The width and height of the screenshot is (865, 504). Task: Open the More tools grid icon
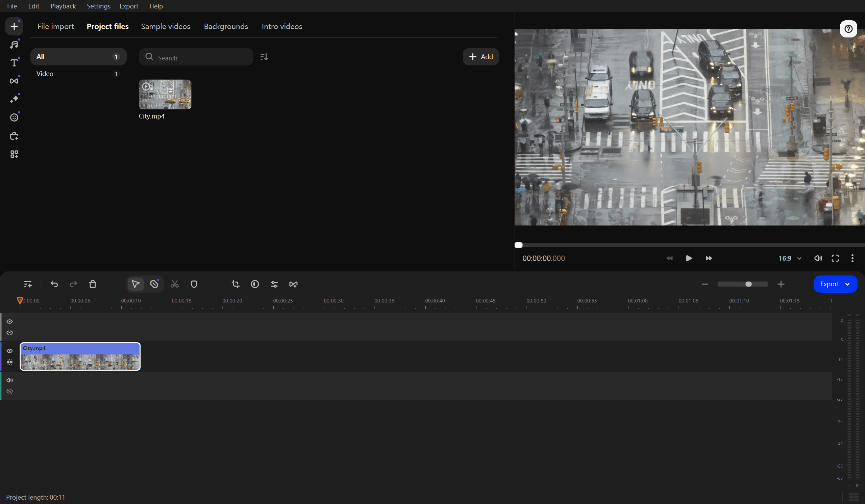[14, 154]
